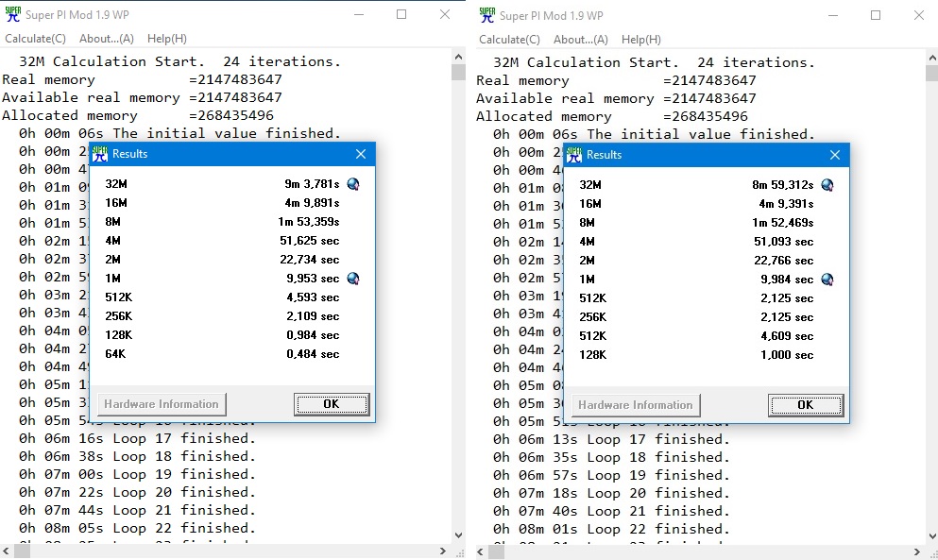Click globe icon beside 9,953 sec result

pos(353,279)
